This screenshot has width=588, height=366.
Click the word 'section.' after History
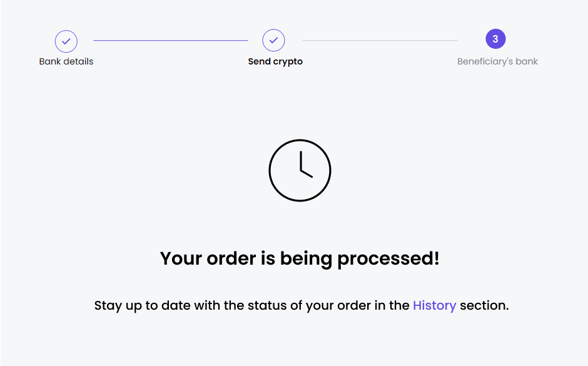coord(485,305)
